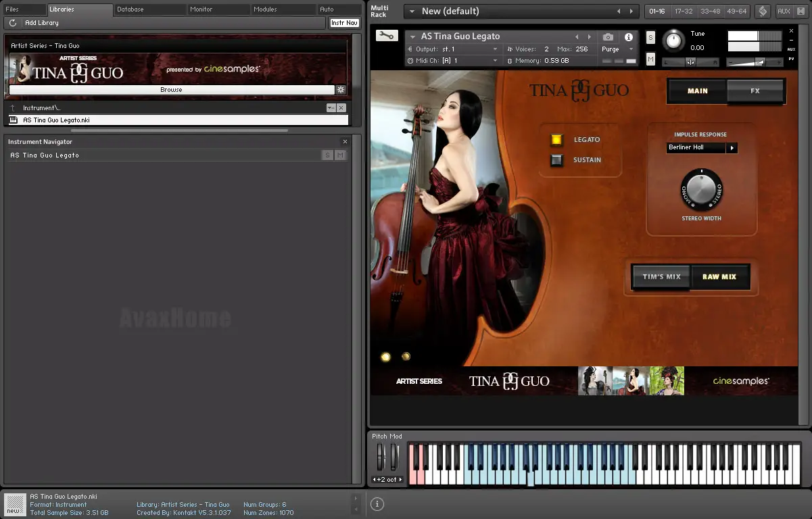Click Add Library
Screen dimensions: 812x519
click(x=42, y=23)
